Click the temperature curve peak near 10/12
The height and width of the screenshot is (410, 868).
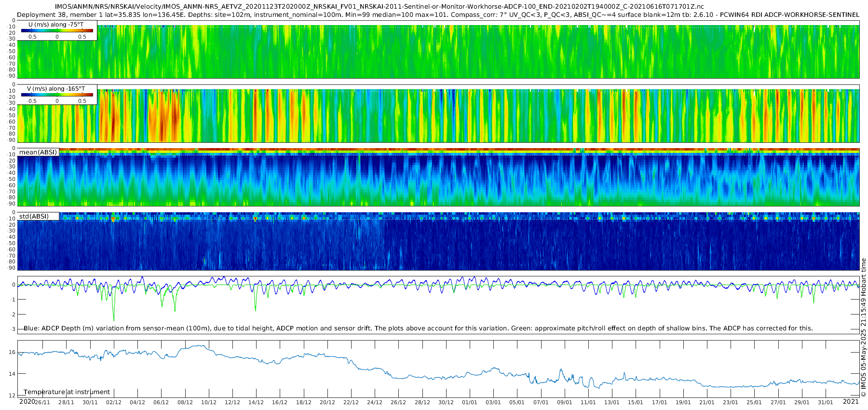coord(197,345)
